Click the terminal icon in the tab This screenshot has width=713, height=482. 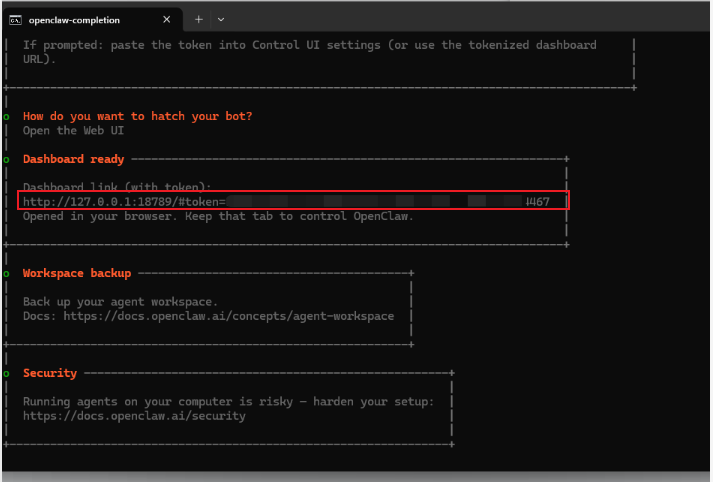click(x=15, y=20)
